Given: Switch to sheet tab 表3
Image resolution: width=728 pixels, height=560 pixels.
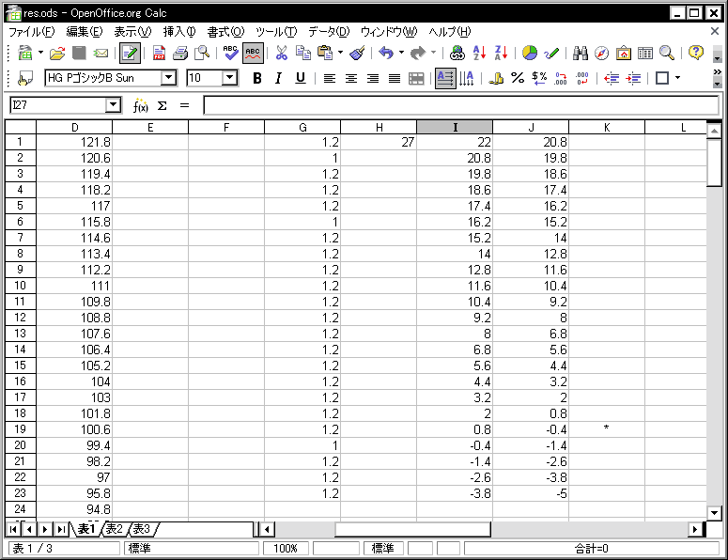Looking at the screenshot, I should click(x=142, y=529).
